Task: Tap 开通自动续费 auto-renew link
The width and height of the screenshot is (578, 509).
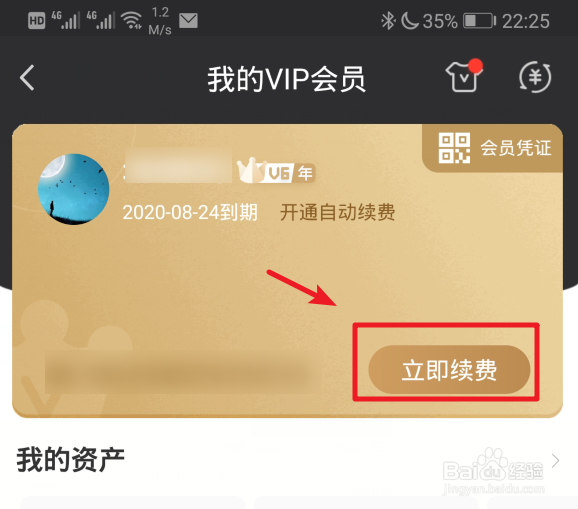Action: pyautogui.click(x=337, y=212)
